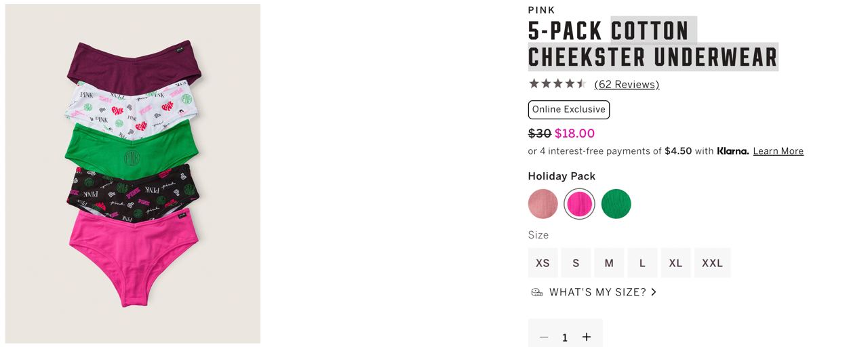Click the Klarna logo
Viewport: 868px width, 347px height.
(x=732, y=151)
